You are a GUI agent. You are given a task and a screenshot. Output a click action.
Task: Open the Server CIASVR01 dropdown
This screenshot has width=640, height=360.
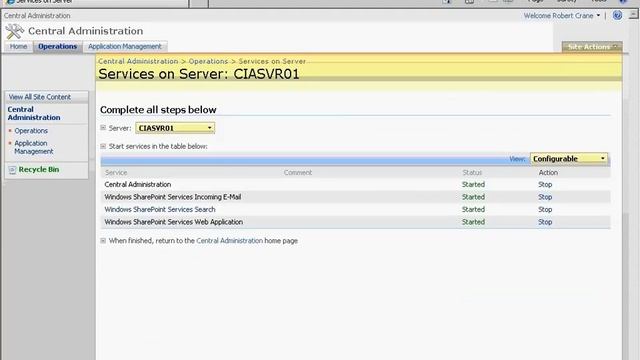(175, 128)
